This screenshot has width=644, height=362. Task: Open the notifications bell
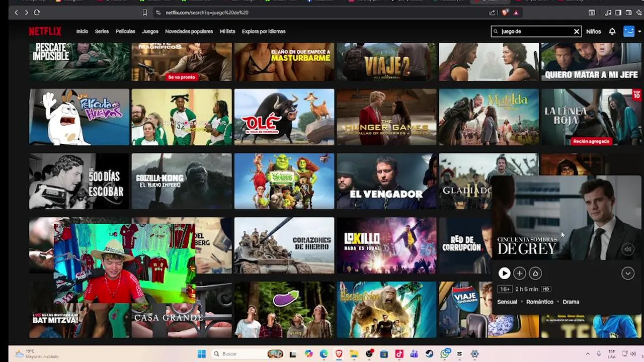[x=612, y=31]
